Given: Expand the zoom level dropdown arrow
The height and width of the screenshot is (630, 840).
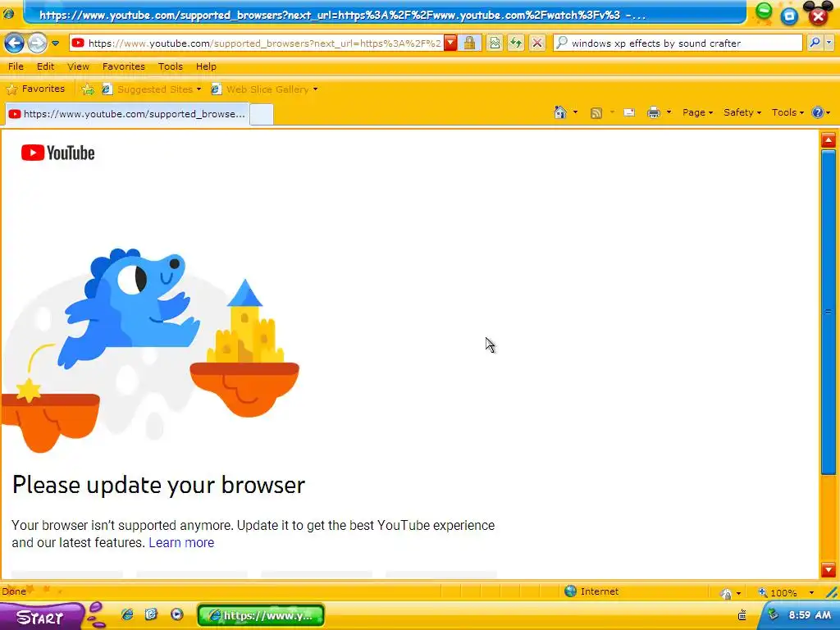Looking at the screenshot, I should point(811,593).
